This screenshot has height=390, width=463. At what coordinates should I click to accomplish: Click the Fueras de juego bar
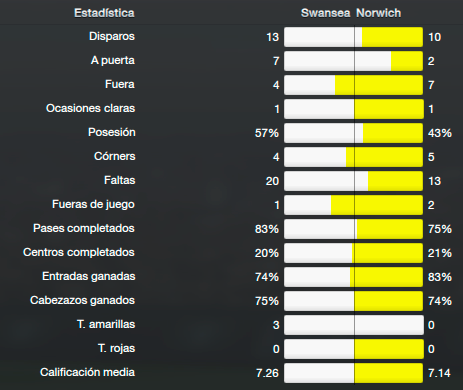[x=354, y=205]
